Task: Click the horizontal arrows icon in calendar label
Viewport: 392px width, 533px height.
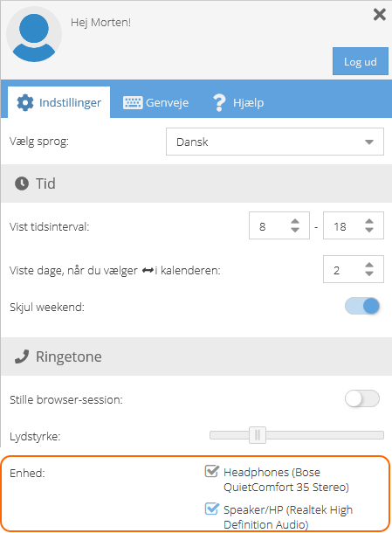Action: click(148, 271)
